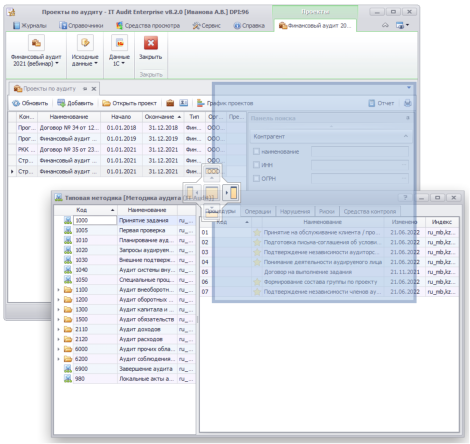
Task: Open the Исходные данные ribbon dropdown
Action: pyautogui.click(x=85, y=60)
